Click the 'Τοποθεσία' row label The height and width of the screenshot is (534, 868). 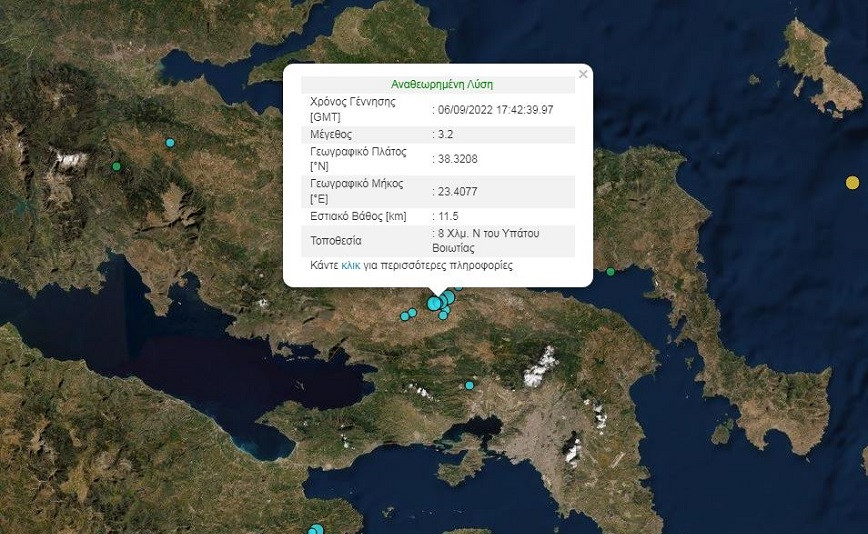coord(337,241)
